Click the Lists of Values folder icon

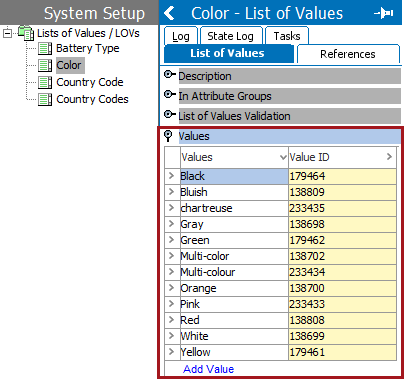26,33
